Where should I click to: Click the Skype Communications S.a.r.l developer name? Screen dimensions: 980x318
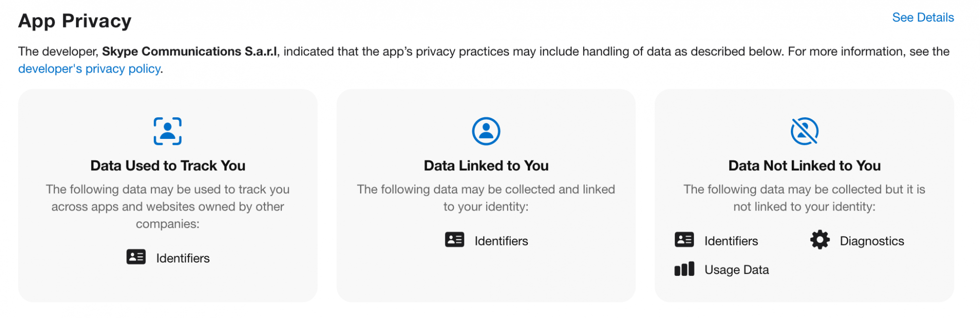tap(190, 52)
